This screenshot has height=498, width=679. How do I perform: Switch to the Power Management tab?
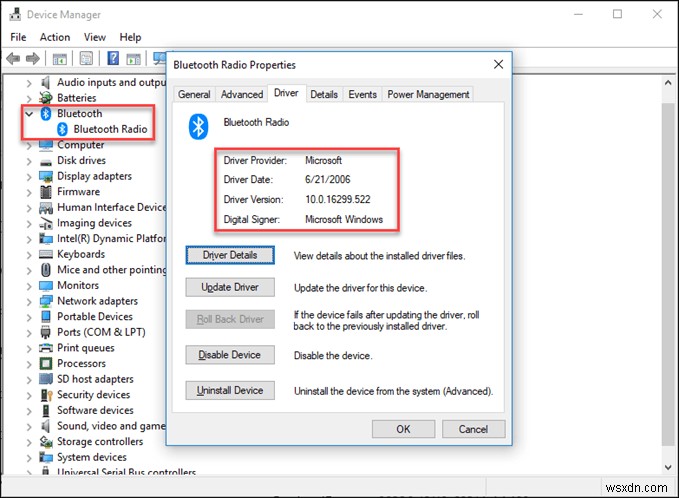click(428, 94)
